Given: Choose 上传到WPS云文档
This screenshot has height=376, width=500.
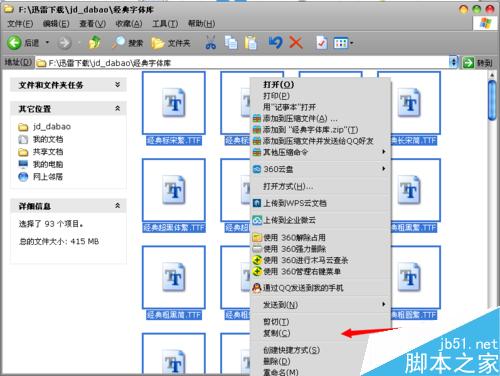Looking at the screenshot, I should coord(320,203).
